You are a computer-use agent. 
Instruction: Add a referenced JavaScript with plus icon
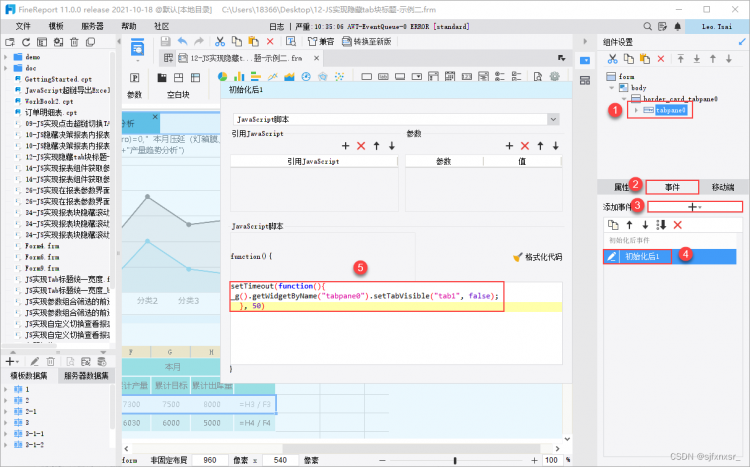[345, 146]
